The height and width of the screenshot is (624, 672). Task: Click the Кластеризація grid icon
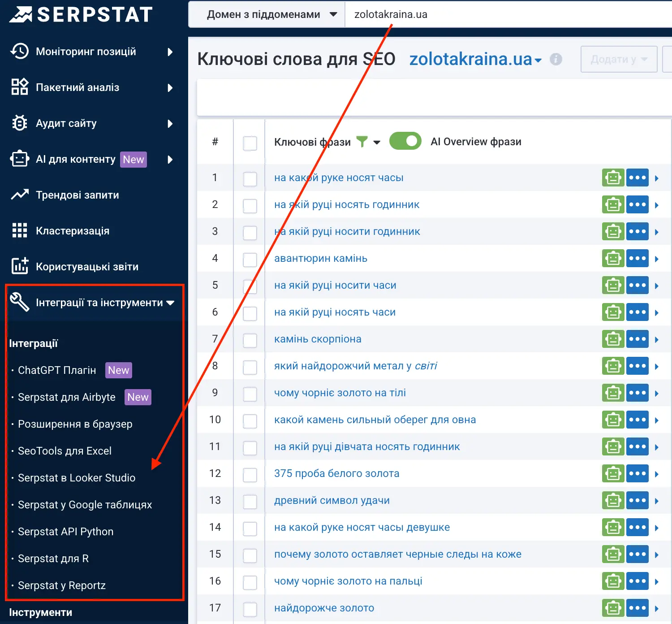20,230
